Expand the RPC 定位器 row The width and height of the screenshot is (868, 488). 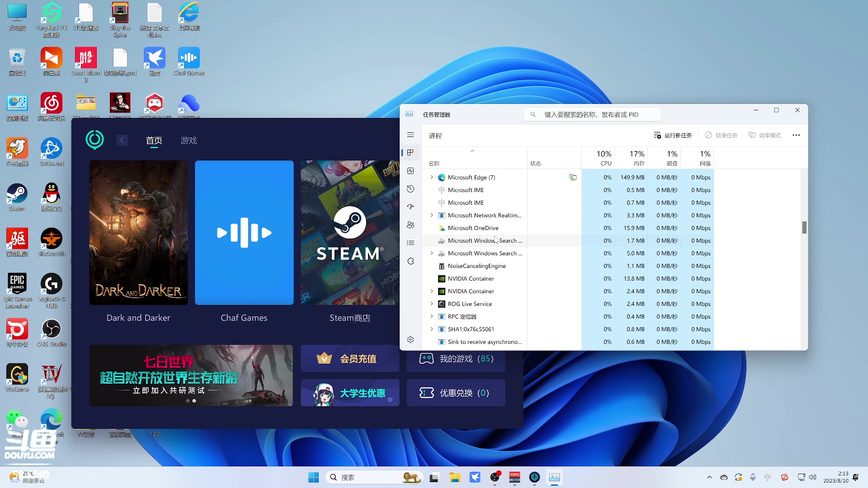point(432,317)
